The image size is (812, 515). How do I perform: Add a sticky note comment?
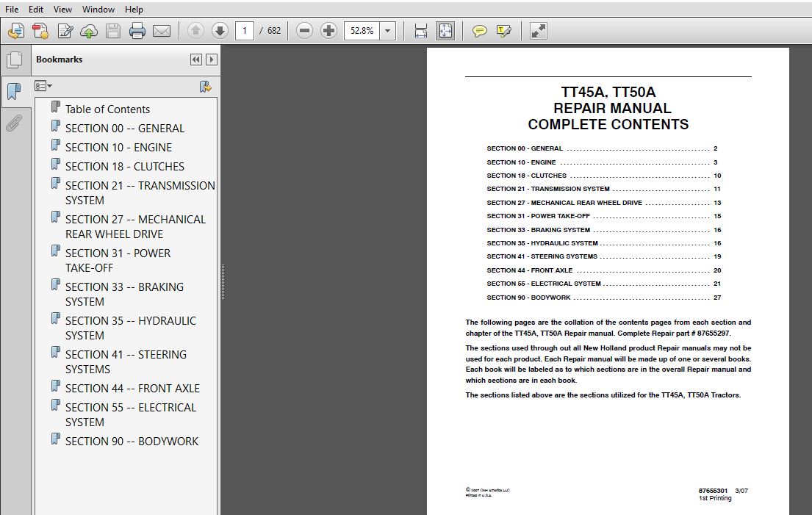click(479, 31)
